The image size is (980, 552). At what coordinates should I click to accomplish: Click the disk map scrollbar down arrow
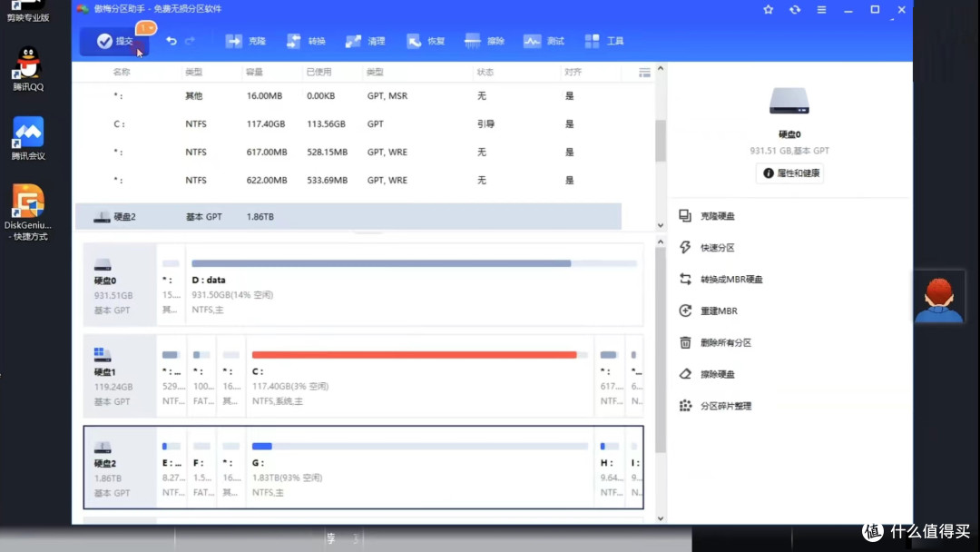click(x=661, y=518)
